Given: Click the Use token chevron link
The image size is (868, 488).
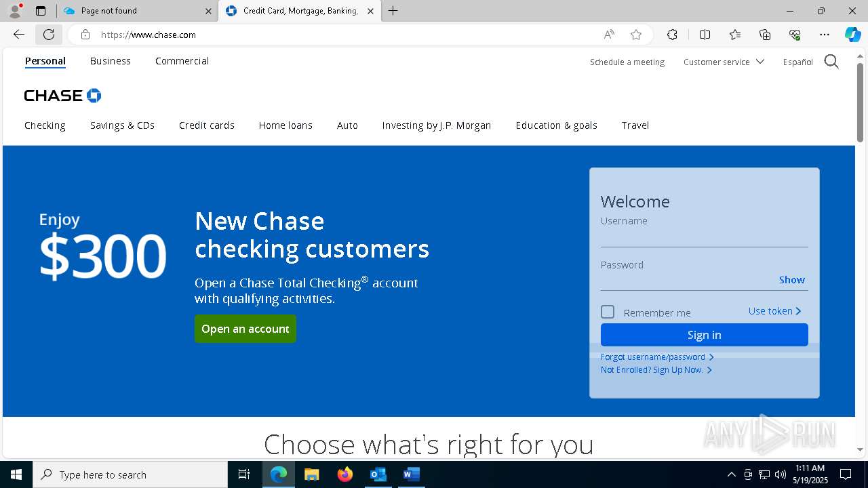Looking at the screenshot, I should (x=775, y=311).
